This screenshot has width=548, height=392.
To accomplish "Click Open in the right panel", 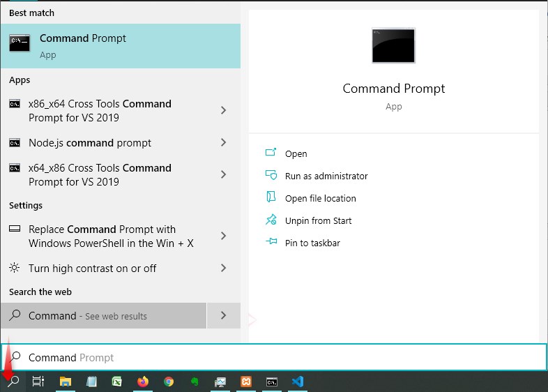I will tap(296, 153).
